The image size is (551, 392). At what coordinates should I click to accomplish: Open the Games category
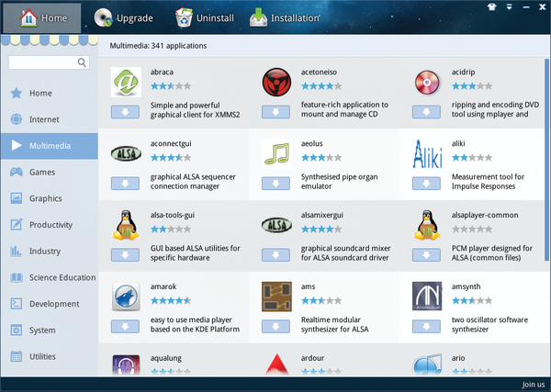[50, 172]
